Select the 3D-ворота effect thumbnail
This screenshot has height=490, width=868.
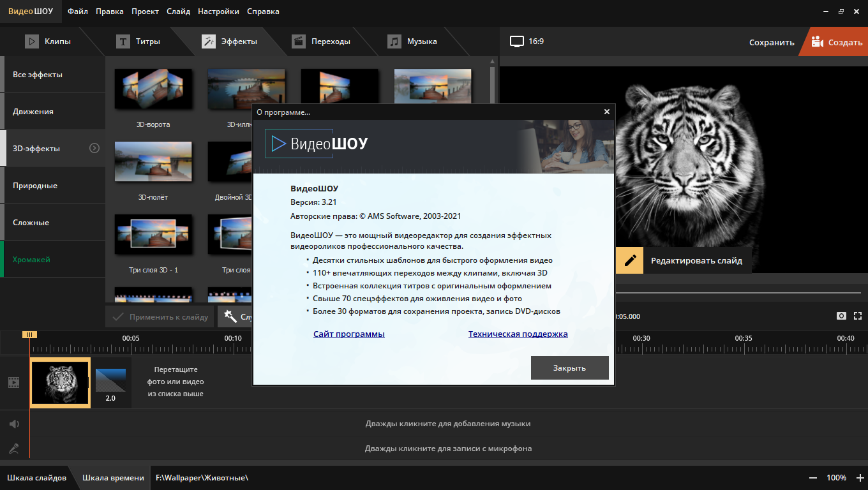coord(153,89)
